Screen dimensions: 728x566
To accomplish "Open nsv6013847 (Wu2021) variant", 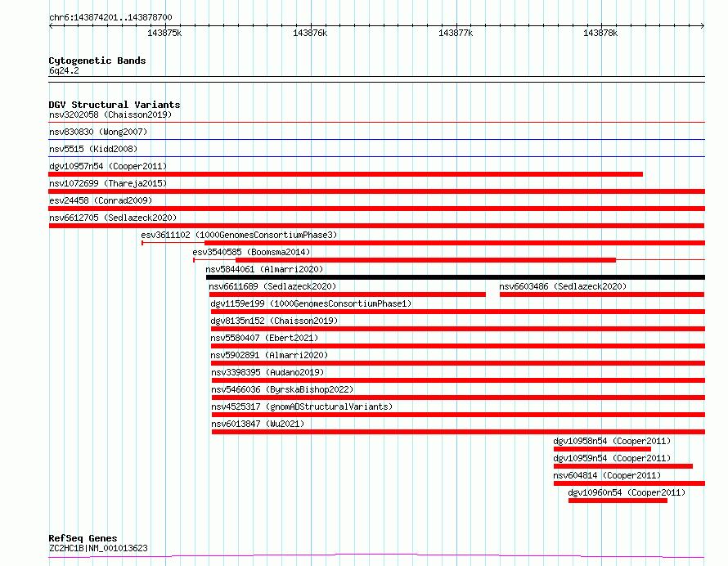I will pyautogui.click(x=258, y=424).
